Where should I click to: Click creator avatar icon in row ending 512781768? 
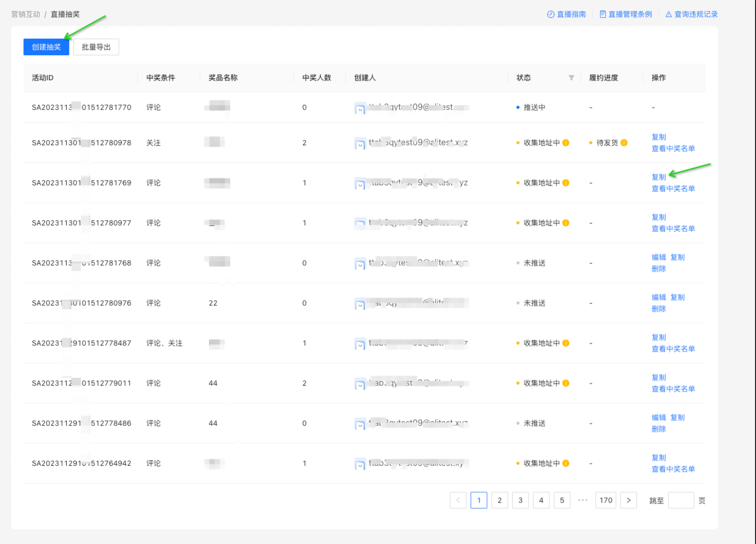(360, 264)
